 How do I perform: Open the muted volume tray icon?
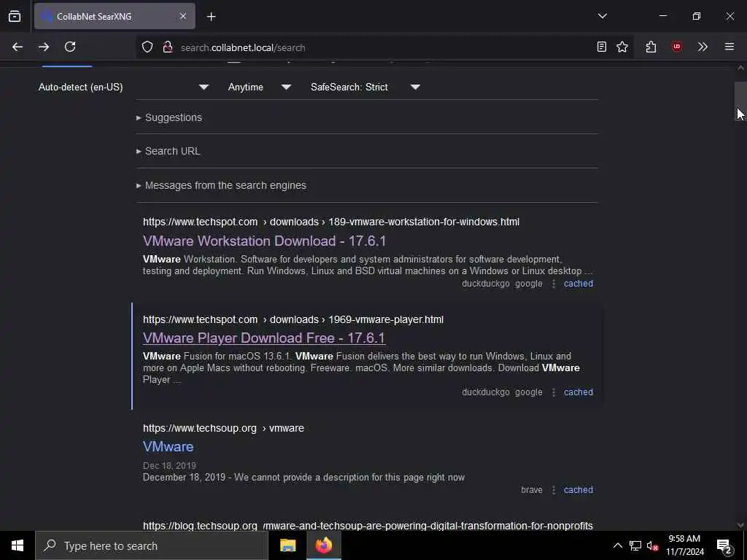pos(652,545)
